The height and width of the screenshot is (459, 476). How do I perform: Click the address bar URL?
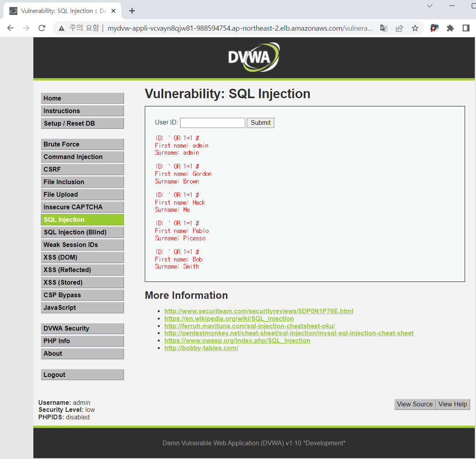click(x=240, y=28)
